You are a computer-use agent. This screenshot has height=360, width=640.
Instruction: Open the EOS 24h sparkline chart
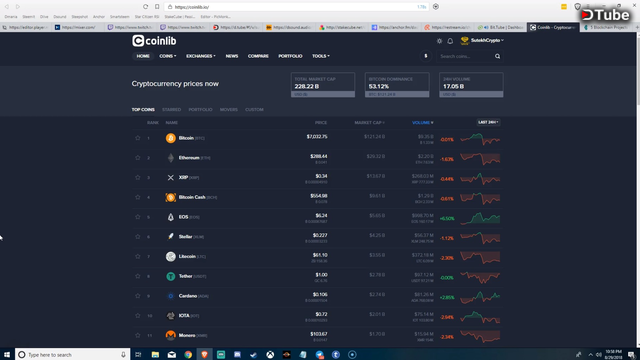click(480, 218)
